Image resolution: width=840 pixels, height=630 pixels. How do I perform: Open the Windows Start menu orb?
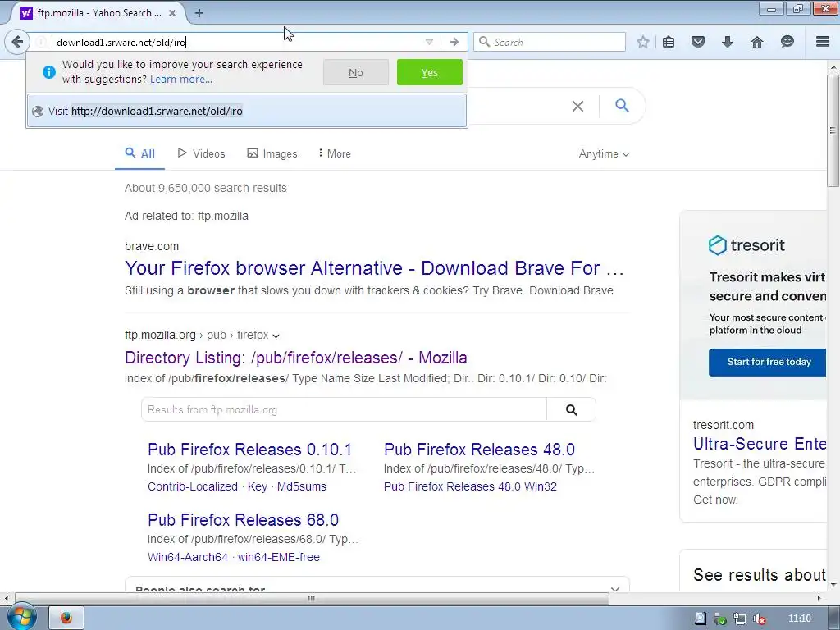pos(22,617)
